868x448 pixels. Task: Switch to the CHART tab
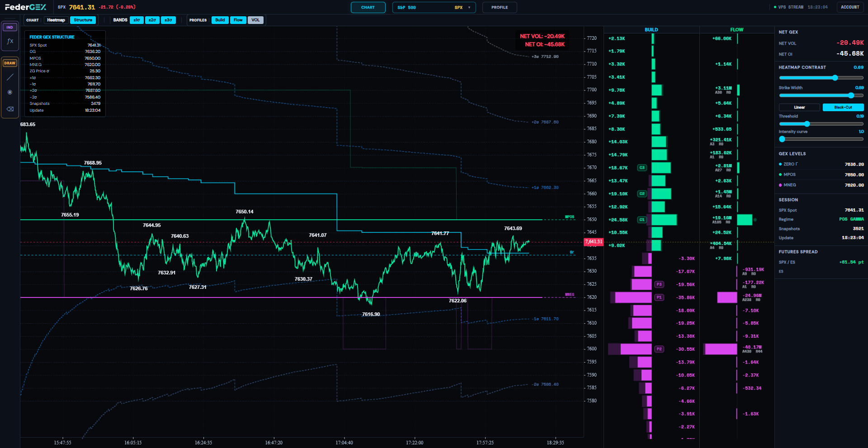point(368,7)
